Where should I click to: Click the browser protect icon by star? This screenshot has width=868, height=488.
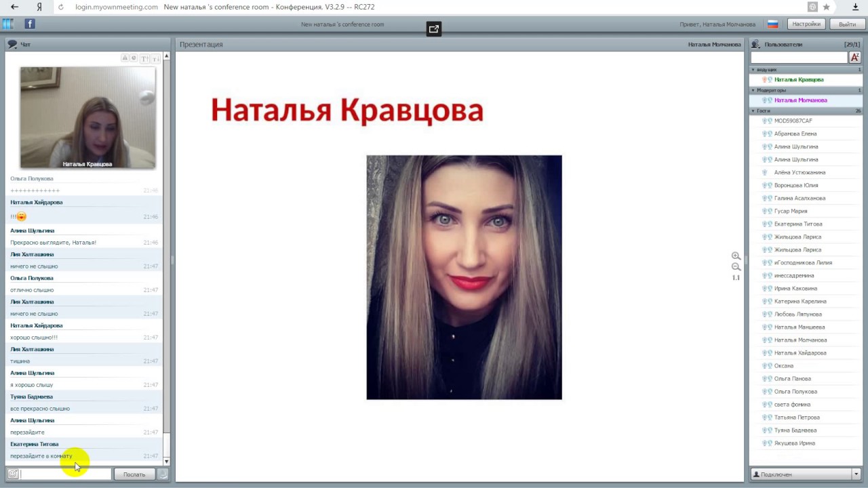(x=812, y=7)
